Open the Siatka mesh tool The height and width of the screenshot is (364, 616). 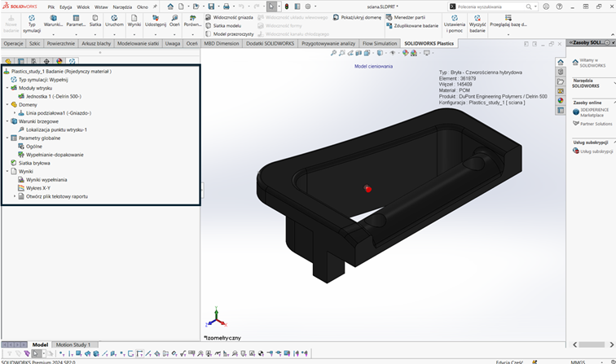[x=95, y=17]
